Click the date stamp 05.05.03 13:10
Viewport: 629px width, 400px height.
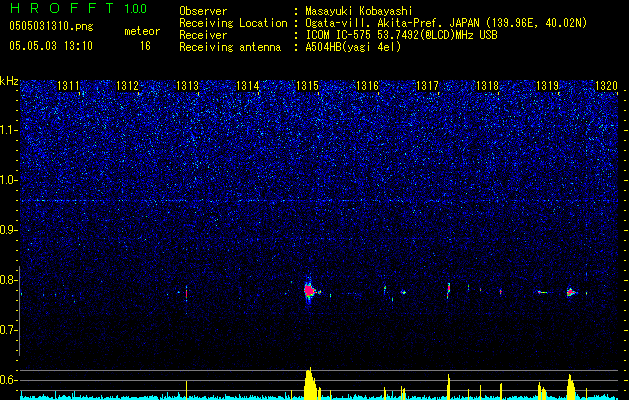click(51, 46)
